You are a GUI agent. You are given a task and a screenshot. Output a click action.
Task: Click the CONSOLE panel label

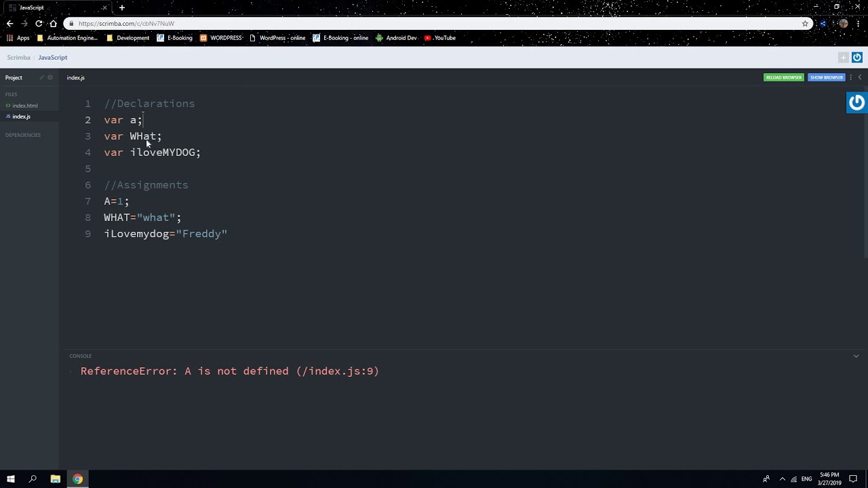click(x=80, y=356)
